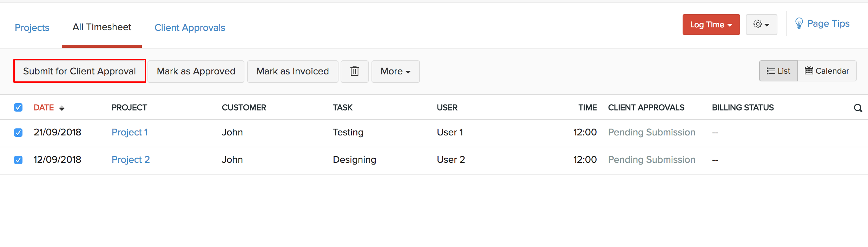Viewport: 868px width, 247px height.
Task: Uncheck the 21/09/2018 timesheet entry
Action: point(18,133)
